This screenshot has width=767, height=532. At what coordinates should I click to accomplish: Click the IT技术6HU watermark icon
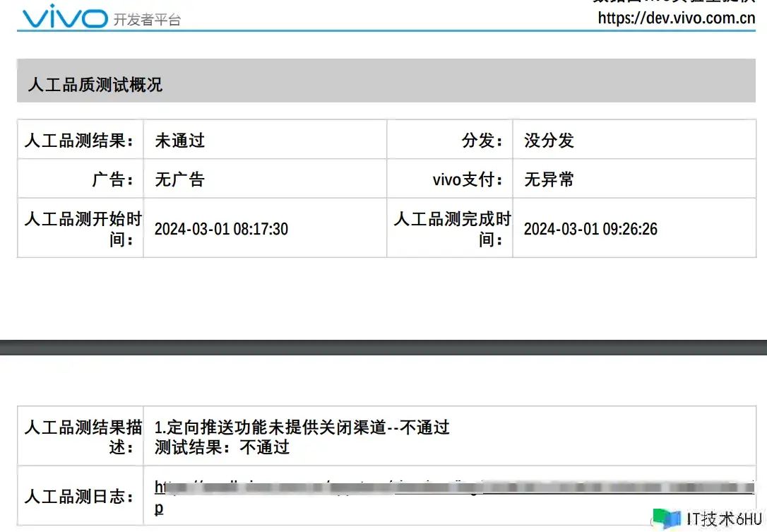click(x=666, y=519)
